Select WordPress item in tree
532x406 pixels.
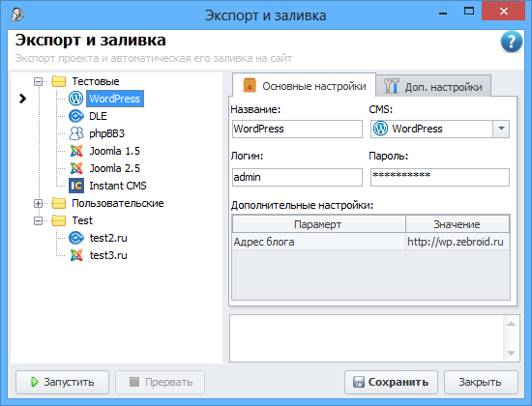tap(115, 99)
